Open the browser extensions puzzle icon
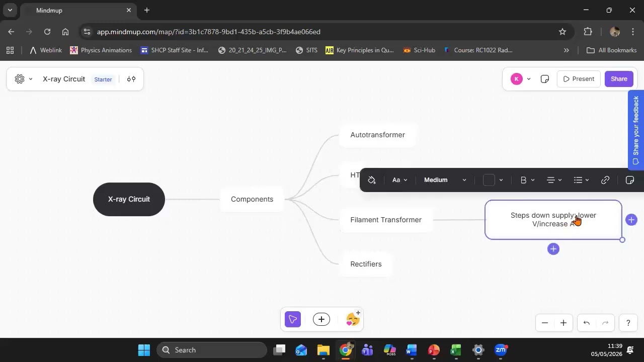The width and height of the screenshot is (644, 362). pyautogui.click(x=588, y=32)
